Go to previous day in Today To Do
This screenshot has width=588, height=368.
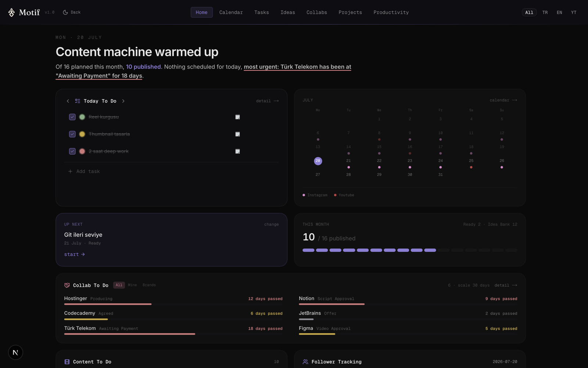tap(68, 101)
